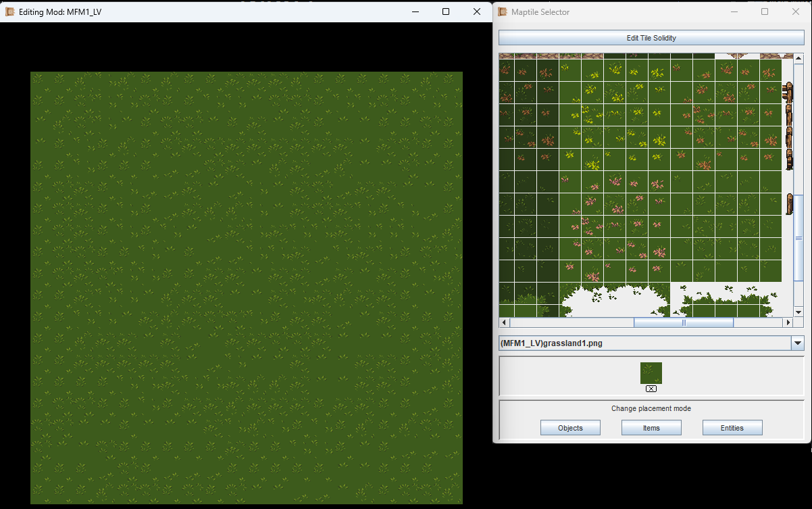Maximize the Editing Mod window
Viewport: 812px width, 509px height.
[x=445, y=11]
